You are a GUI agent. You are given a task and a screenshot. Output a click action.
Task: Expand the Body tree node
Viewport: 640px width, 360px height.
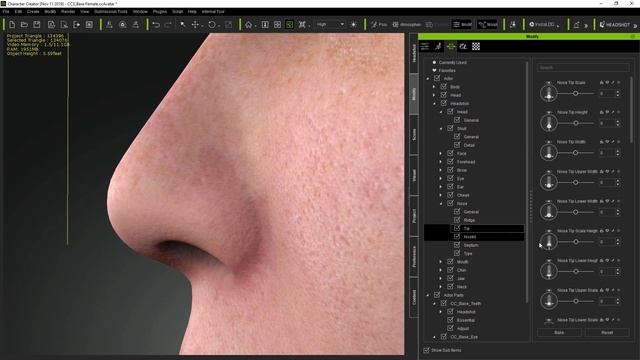(x=434, y=87)
